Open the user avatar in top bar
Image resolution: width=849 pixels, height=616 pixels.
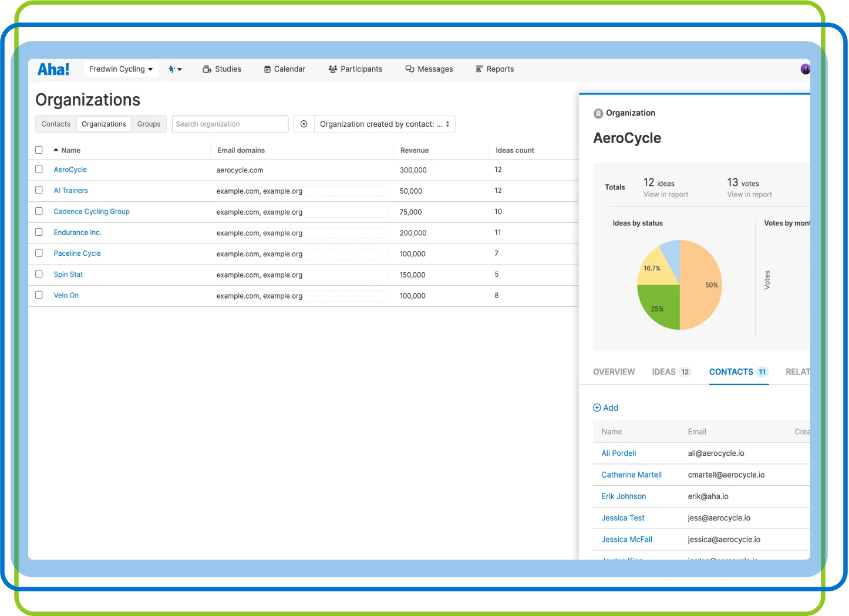click(806, 69)
